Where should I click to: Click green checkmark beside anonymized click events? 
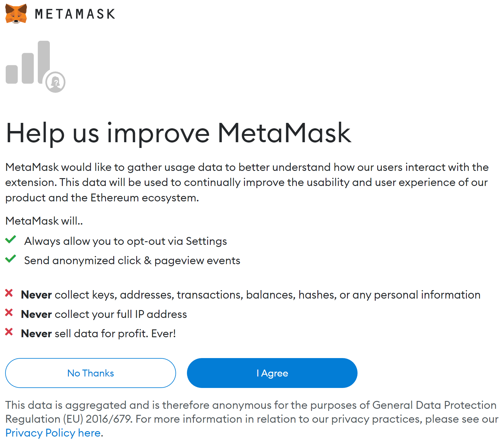pyautogui.click(x=11, y=259)
